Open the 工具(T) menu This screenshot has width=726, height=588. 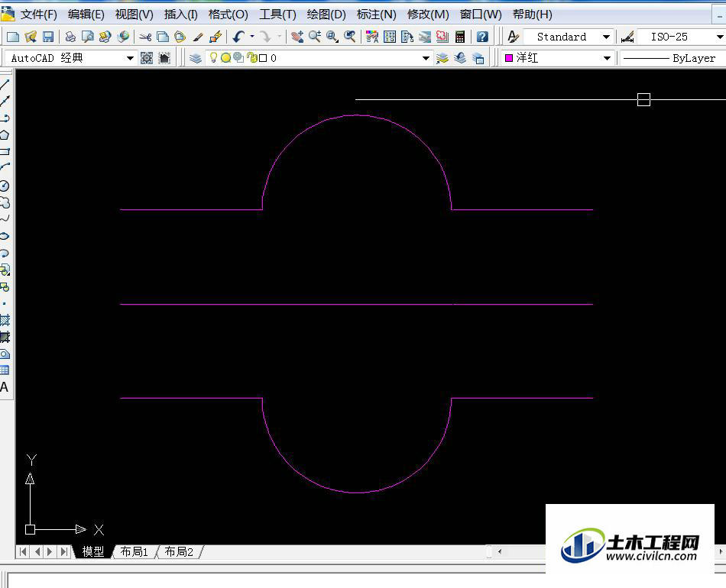[277, 15]
